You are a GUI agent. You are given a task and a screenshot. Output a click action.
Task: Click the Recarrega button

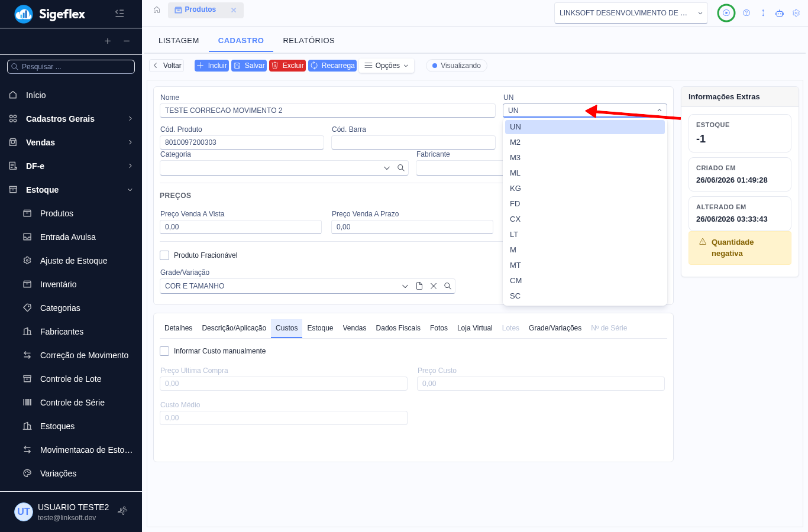[332, 66]
